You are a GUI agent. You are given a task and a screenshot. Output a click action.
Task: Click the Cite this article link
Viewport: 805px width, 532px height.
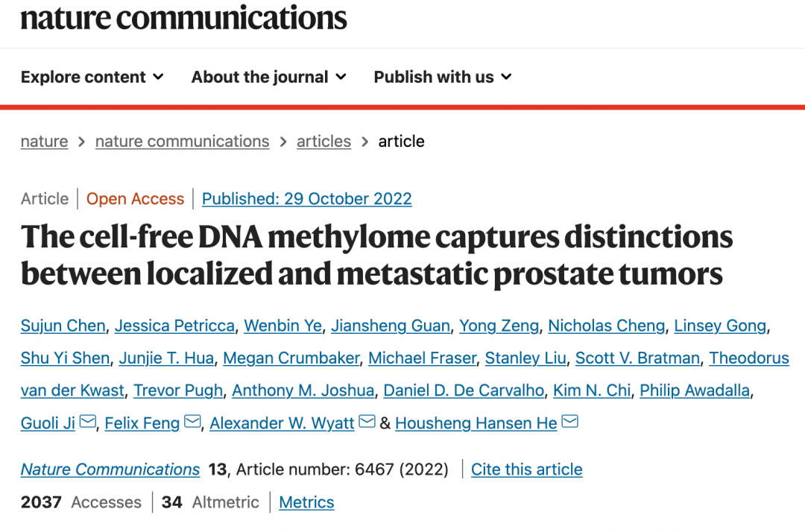(x=526, y=469)
